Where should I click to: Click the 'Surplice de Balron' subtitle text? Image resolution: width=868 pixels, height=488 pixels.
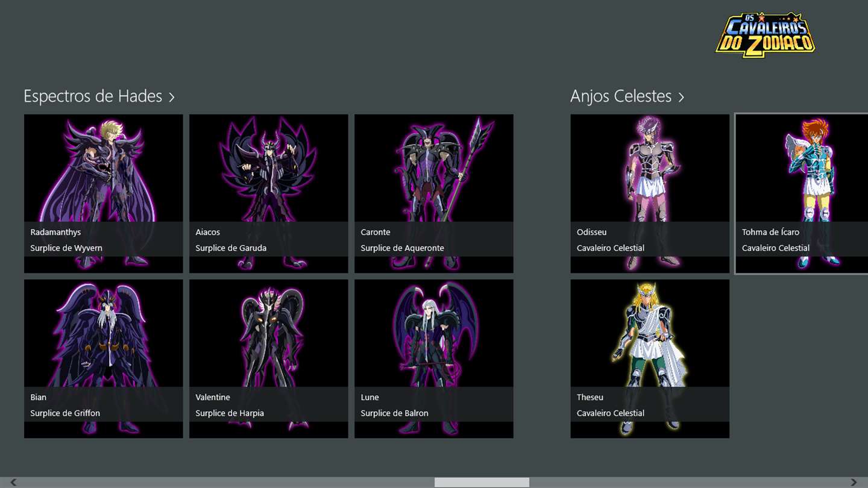tap(394, 413)
